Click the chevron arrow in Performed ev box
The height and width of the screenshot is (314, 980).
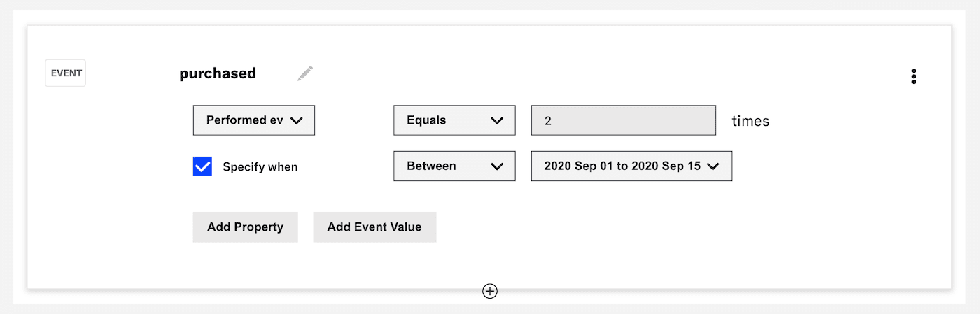(296, 120)
